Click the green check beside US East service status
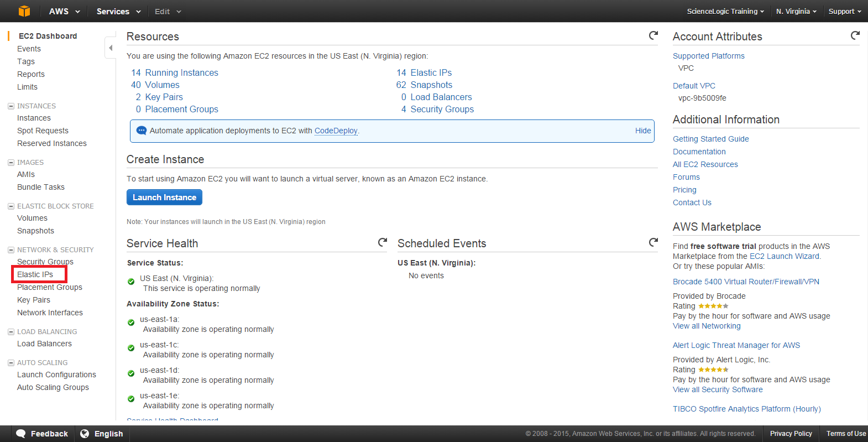 (131, 282)
